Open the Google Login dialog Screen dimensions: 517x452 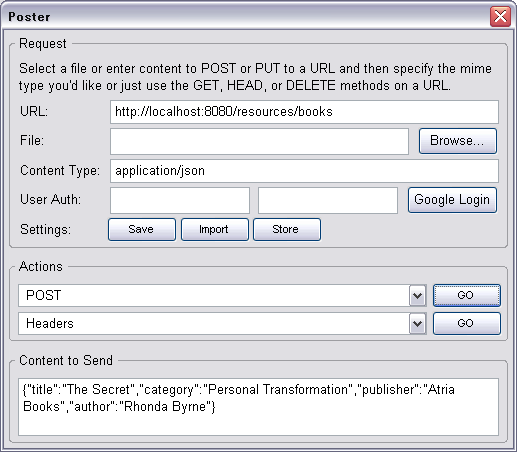pyautogui.click(x=452, y=200)
